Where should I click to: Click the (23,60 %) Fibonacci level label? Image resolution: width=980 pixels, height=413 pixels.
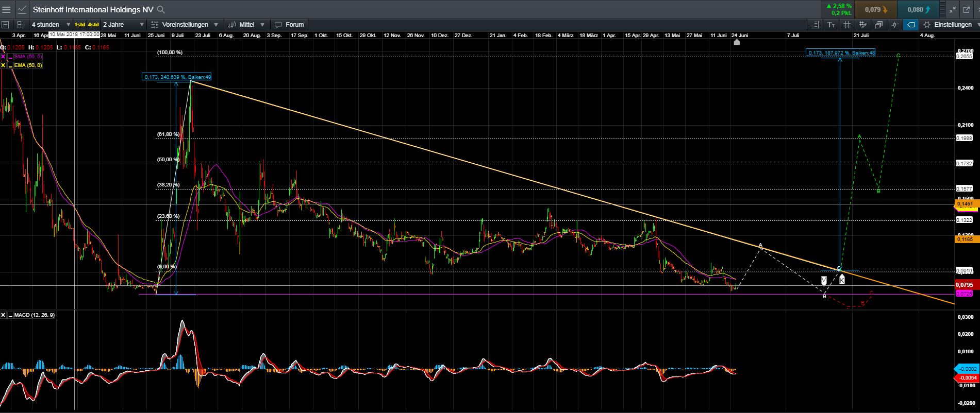[x=168, y=216]
